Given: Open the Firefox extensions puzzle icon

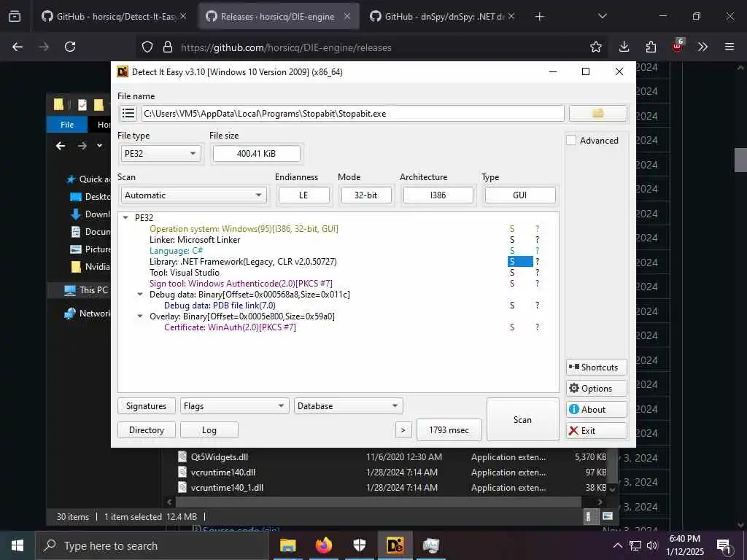Looking at the screenshot, I should (651, 47).
